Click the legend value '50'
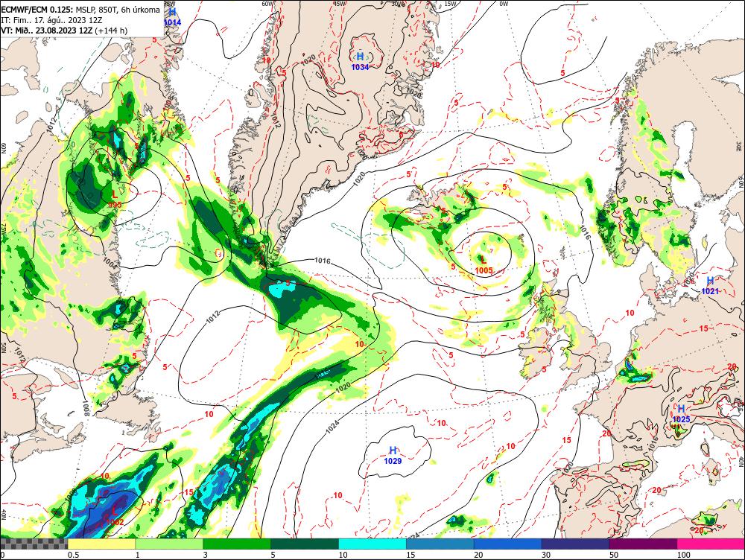This screenshot has width=745, height=560. pos(614,555)
